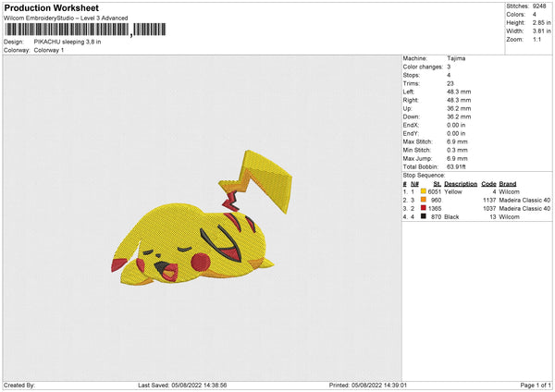The image size is (555, 392).
Task: Select stitch count "1365" in red row
Action: point(435,208)
